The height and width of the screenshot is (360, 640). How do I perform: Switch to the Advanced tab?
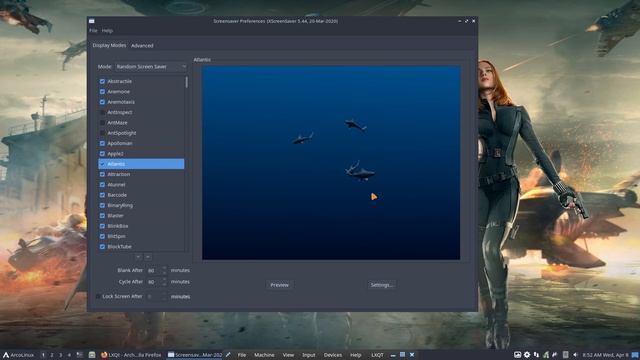click(x=142, y=46)
